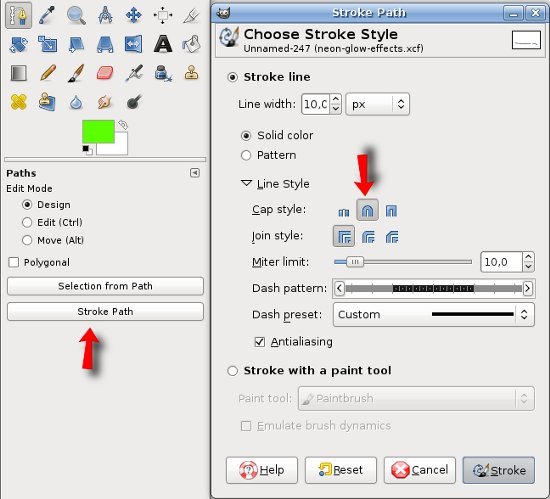Open the px unit dropdown
This screenshot has width=550, height=499.
(x=377, y=104)
